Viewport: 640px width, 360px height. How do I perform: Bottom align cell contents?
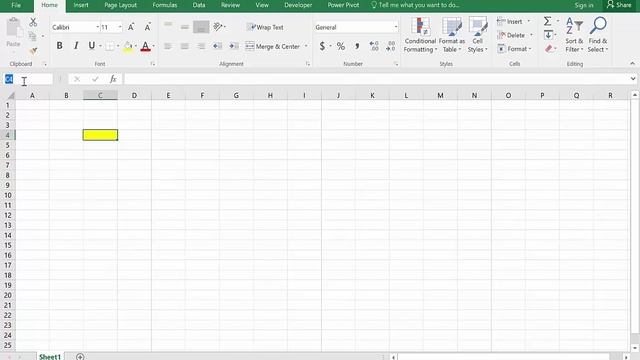point(201,27)
